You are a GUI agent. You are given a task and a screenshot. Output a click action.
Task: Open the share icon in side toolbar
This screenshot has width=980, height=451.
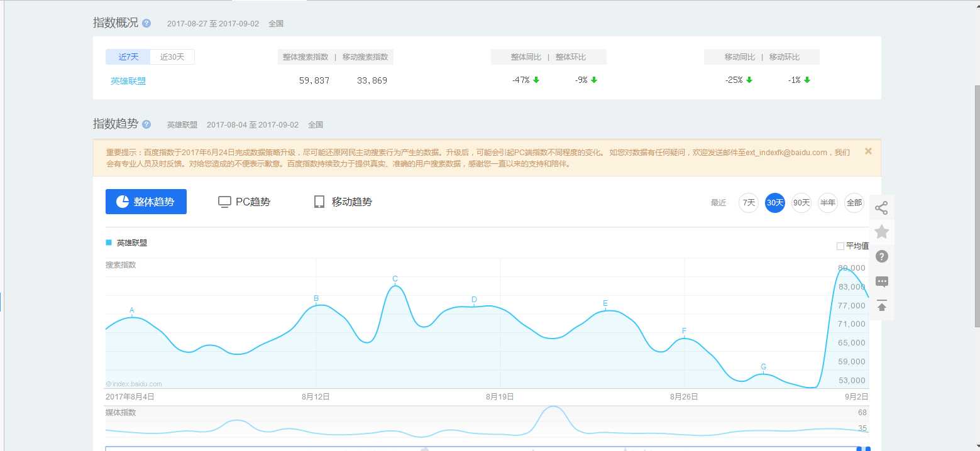(881, 208)
